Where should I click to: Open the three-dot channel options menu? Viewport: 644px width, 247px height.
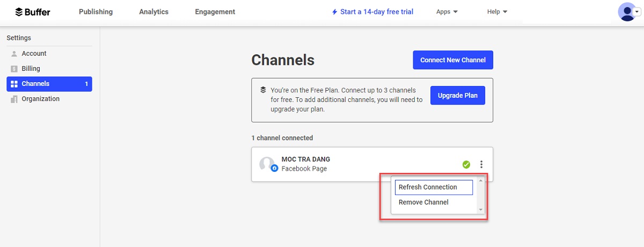(481, 164)
